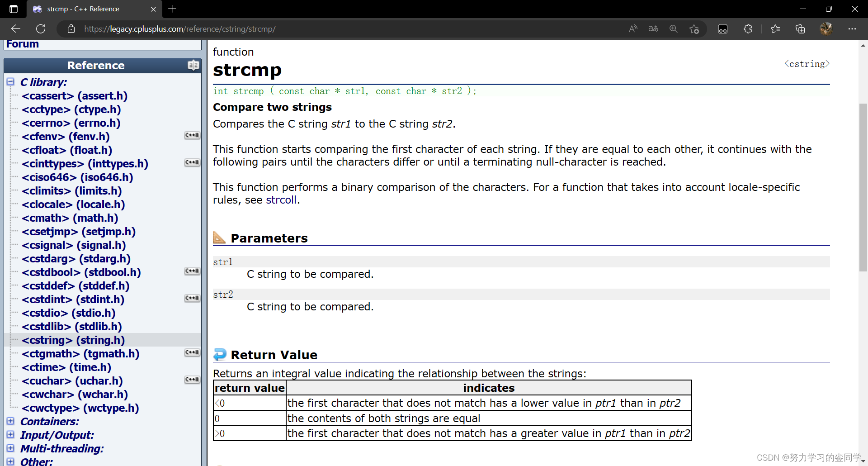
Task: Open the Collections icon
Action: tap(800, 29)
